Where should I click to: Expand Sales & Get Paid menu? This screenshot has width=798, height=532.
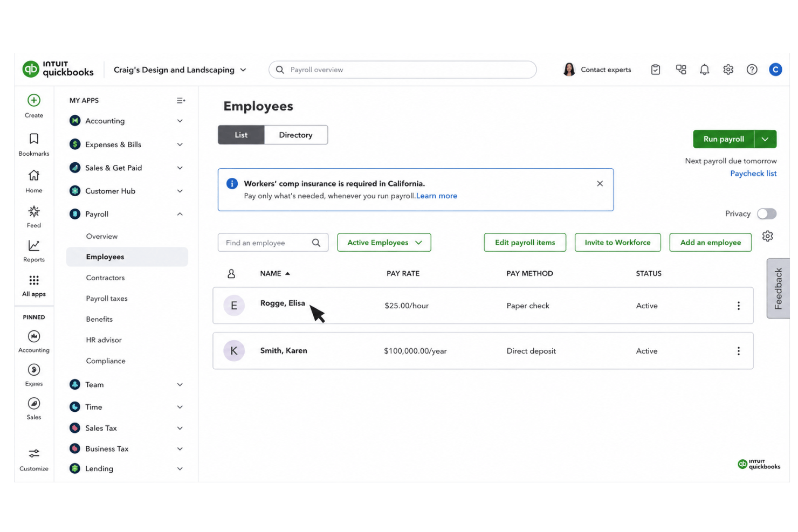click(180, 168)
